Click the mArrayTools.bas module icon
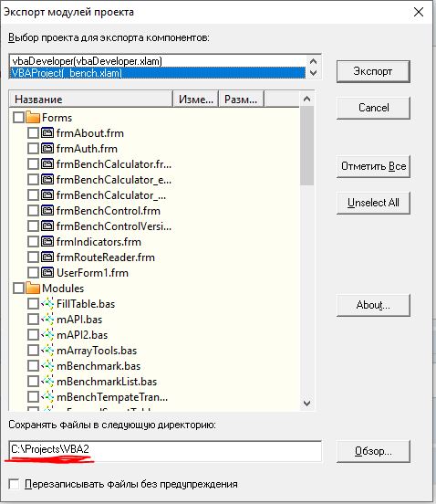This screenshot has width=436, height=504. pyautogui.click(x=47, y=351)
